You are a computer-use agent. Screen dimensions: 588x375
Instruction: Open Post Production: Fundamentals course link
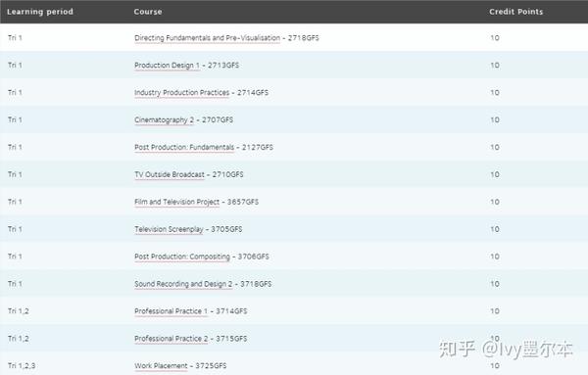click(184, 147)
